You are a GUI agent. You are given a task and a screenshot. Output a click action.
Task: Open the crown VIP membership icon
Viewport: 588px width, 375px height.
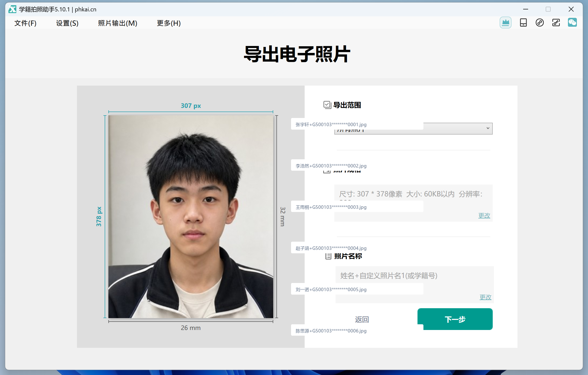pos(505,23)
